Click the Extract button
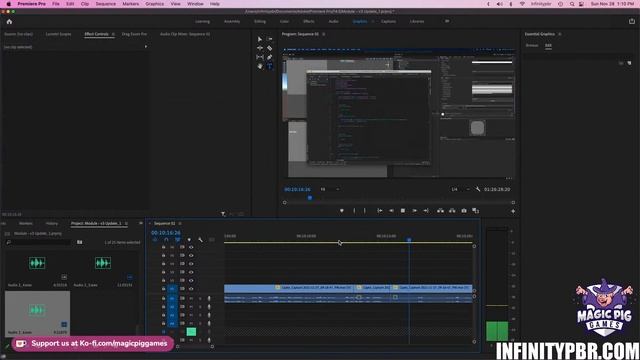This screenshot has width=640, height=360. tap(452, 211)
